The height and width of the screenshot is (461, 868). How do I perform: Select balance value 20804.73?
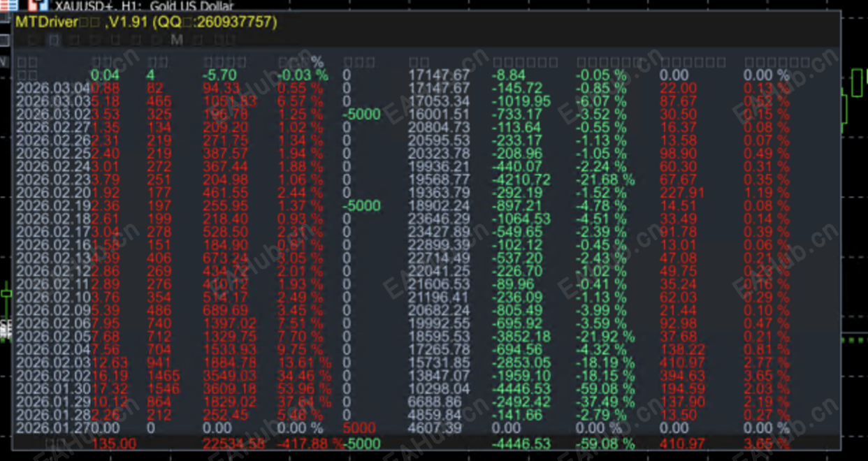[x=440, y=127]
